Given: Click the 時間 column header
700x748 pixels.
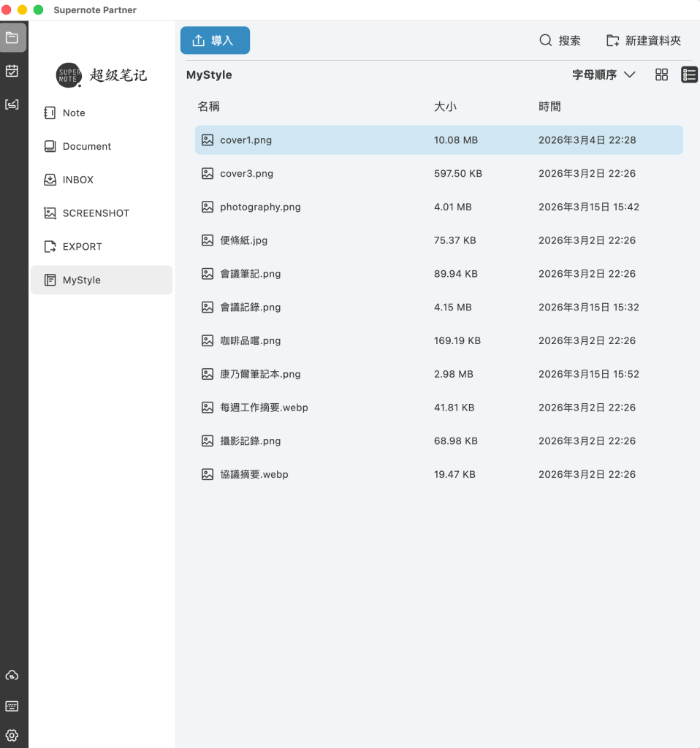Looking at the screenshot, I should tap(549, 107).
